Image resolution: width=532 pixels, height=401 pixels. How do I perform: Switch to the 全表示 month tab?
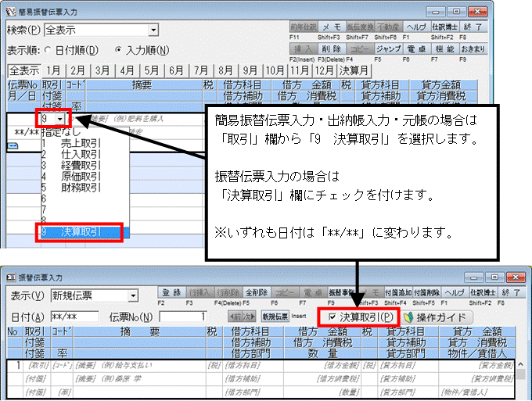(x=24, y=70)
